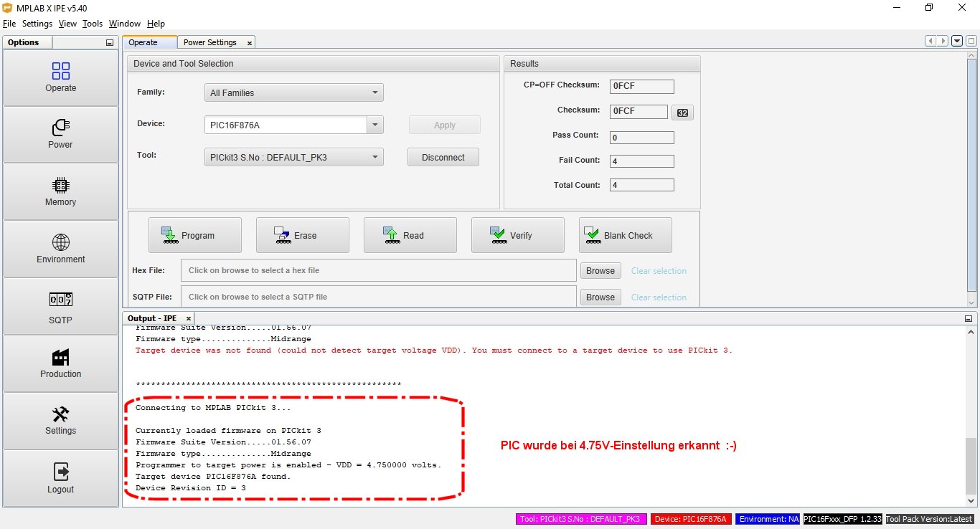Minimize the Options panel
This screenshot has width=980, height=529.
coord(110,43)
